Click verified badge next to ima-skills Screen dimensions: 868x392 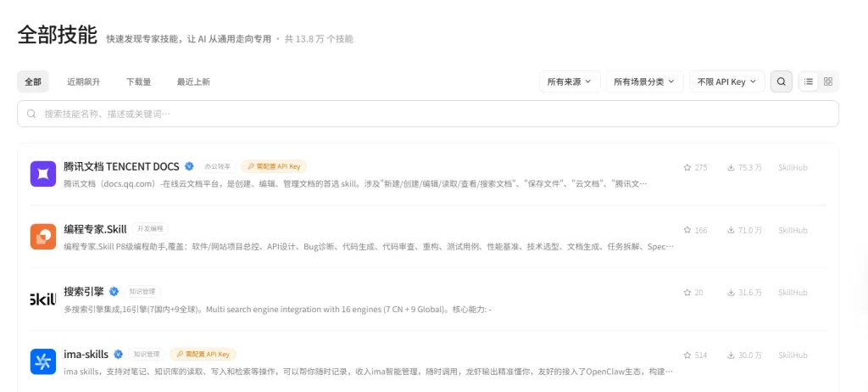(x=118, y=355)
